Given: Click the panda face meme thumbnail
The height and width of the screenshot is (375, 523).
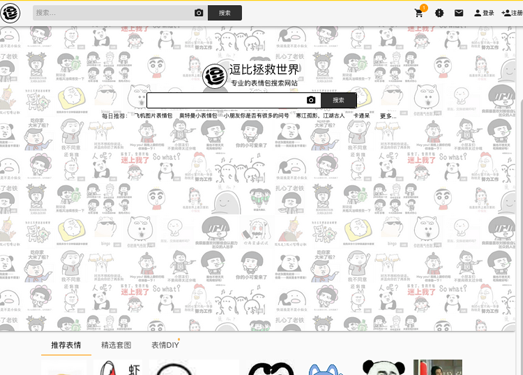Looking at the screenshot, I should [x=384, y=367].
